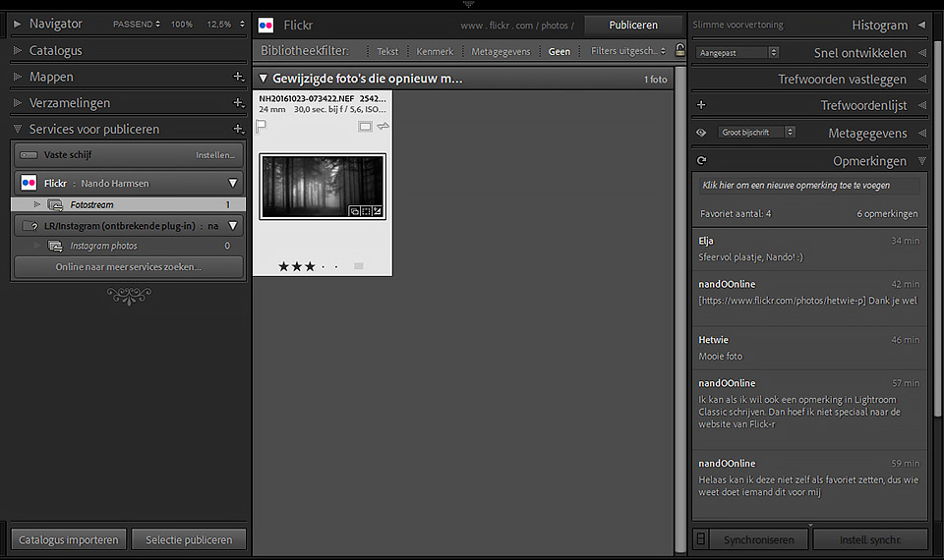
Task: Expand the Catalogus panel
Action: [x=18, y=50]
